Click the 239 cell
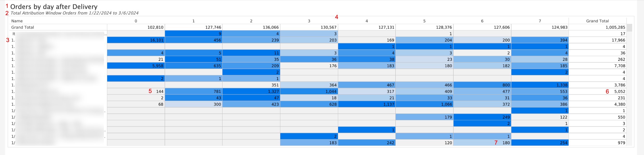Image resolution: width=644 pixels, height=155 pixels. tap(251, 40)
